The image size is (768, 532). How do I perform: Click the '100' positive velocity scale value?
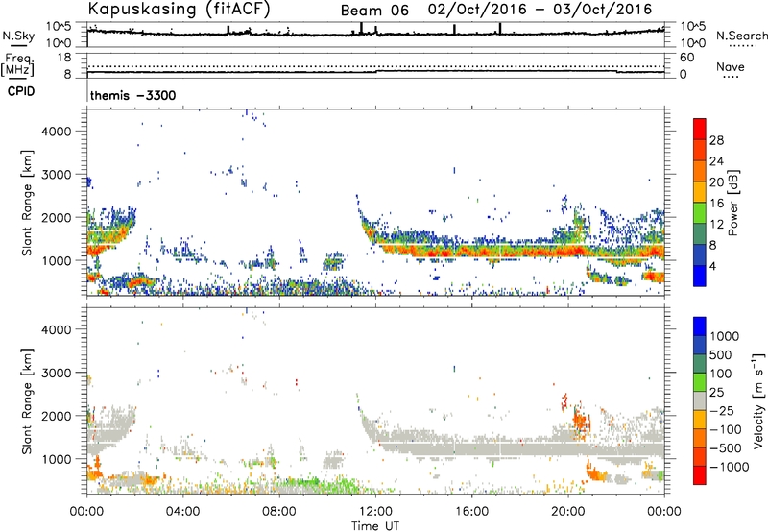721,374
